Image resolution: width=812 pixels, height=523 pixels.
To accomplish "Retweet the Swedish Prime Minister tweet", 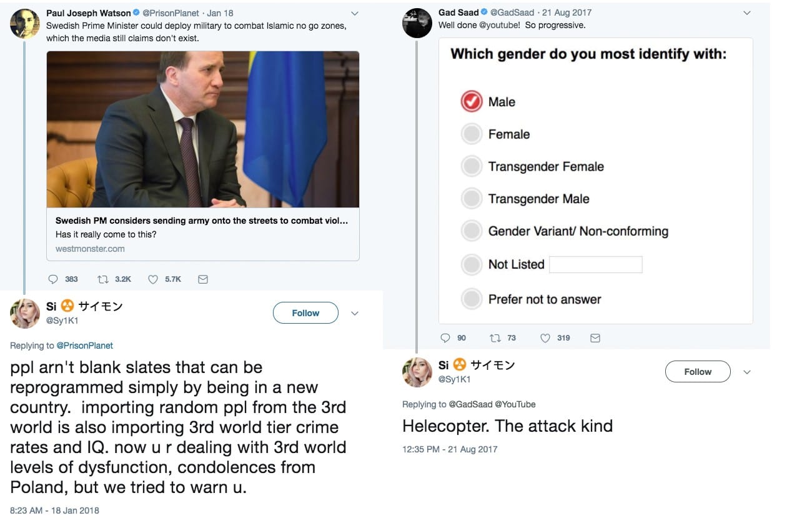I will point(103,279).
